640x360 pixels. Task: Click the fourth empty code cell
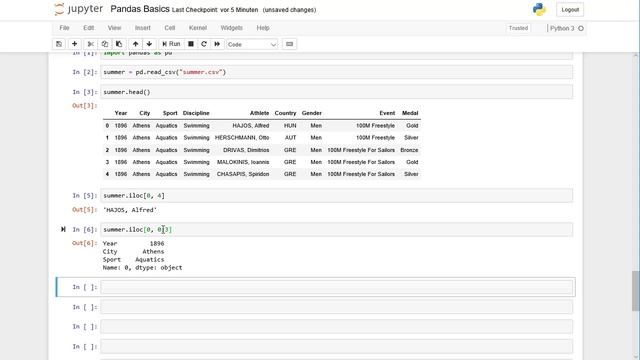[x=336, y=347]
